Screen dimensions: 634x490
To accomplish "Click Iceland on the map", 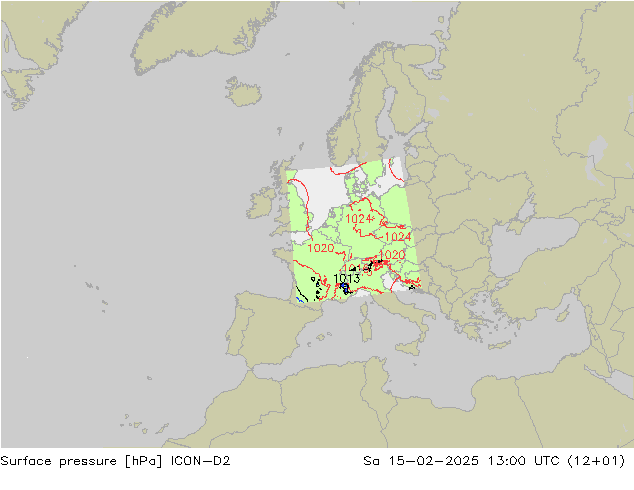I will tap(243, 92).
